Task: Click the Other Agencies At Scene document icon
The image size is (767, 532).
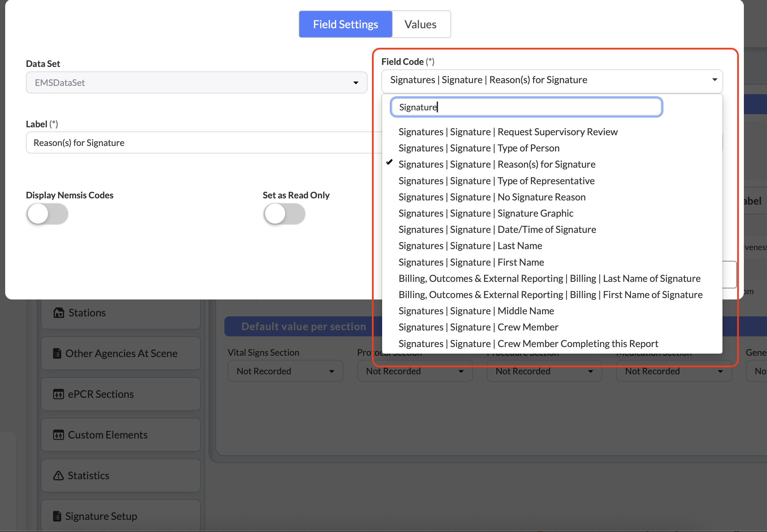Action: tap(57, 353)
